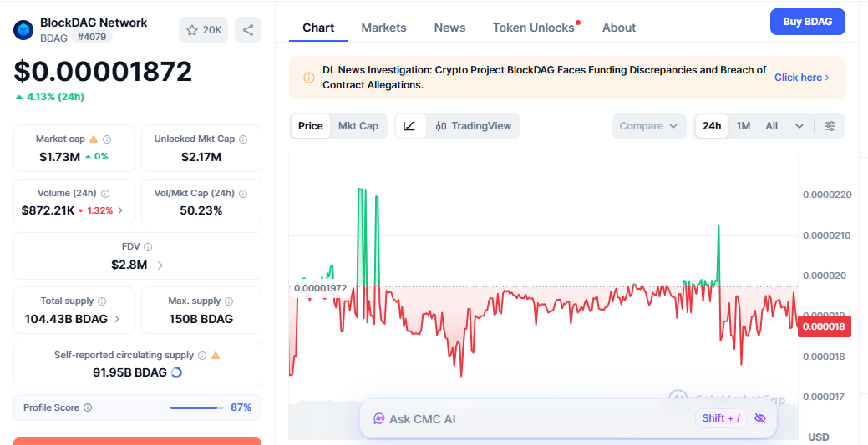This screenshot has width=868, height=445.
Task: Select the Mkt Cap chart toggle
Action: (x=358, y=126)
